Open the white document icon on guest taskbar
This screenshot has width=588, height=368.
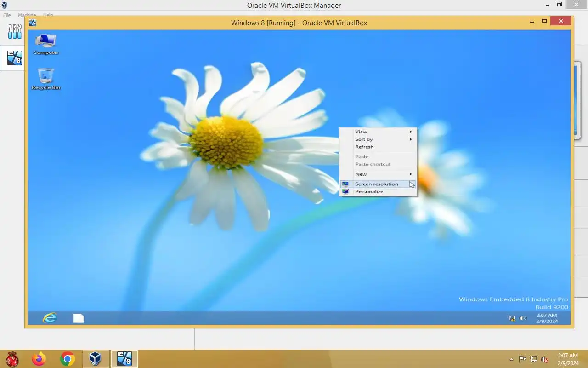coord(79,318)
